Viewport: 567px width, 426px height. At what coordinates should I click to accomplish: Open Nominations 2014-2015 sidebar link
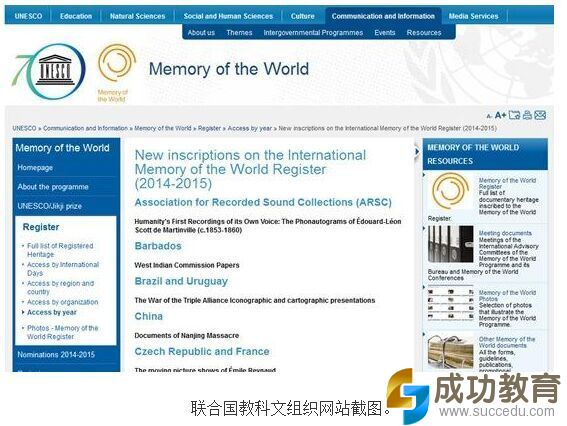point(56,355)
